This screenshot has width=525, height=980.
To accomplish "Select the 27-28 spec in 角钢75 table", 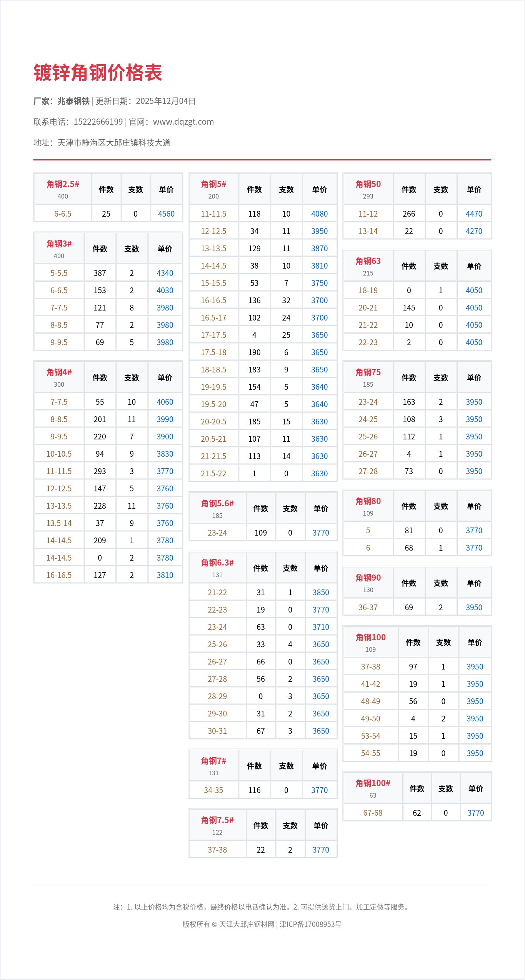I will [368, 471].
